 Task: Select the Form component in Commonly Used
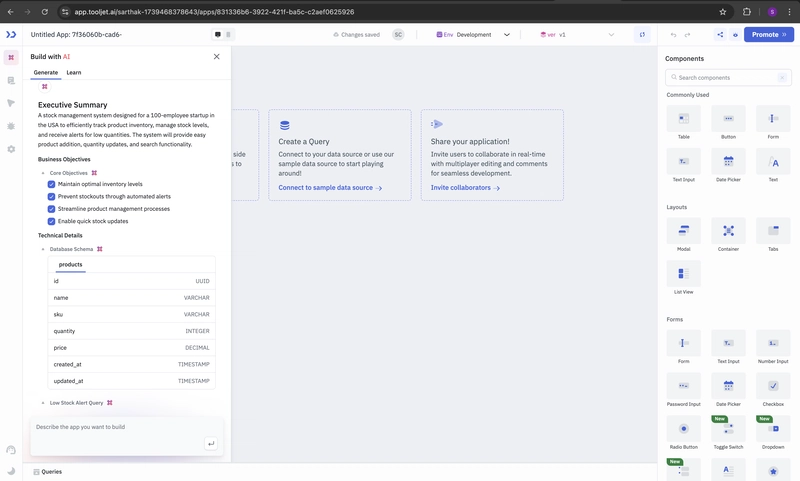pyautogui.click(x=773, y=123)
